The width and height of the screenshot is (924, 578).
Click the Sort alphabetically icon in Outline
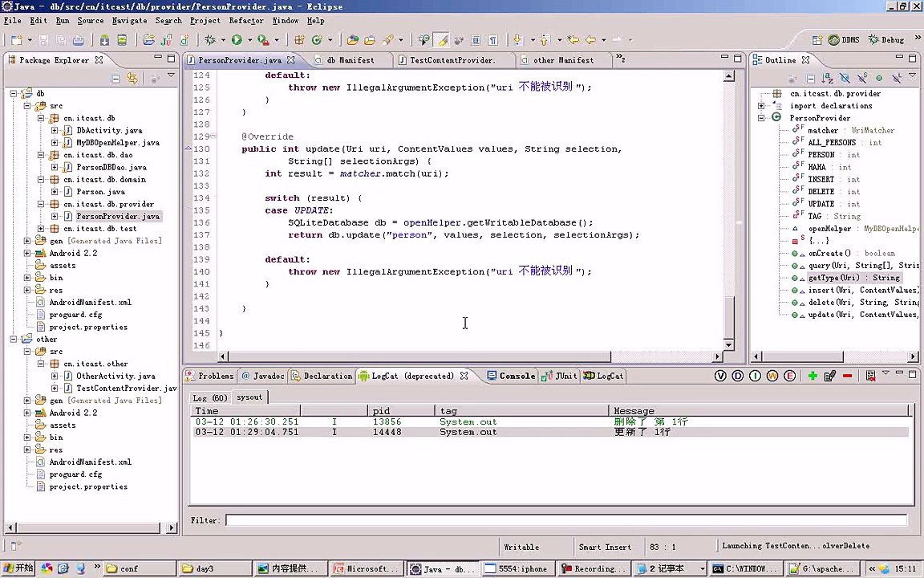tap(828, 79)
